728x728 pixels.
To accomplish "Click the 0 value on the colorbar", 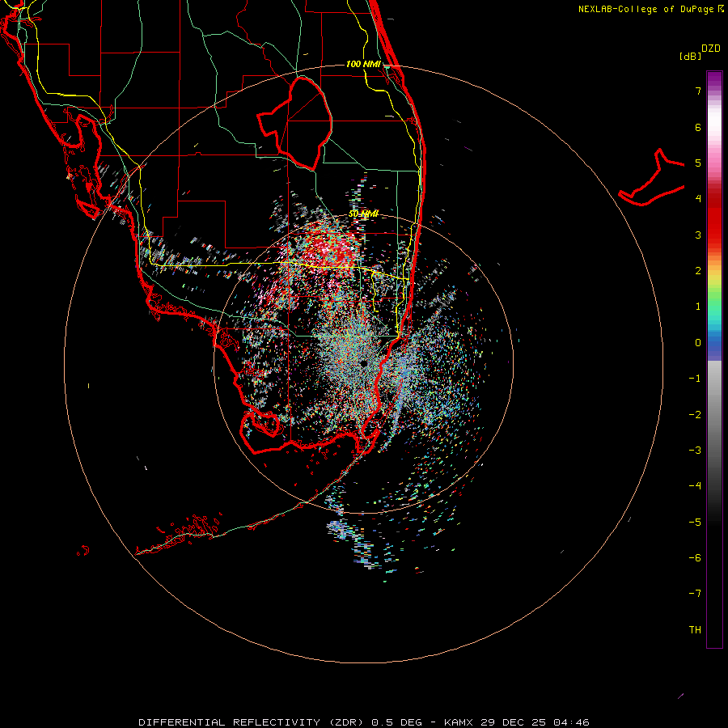I will [x=698, y=343].
